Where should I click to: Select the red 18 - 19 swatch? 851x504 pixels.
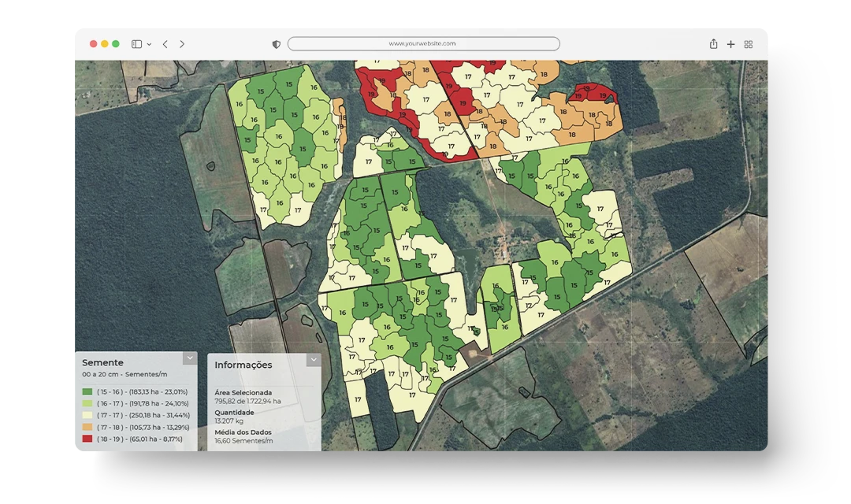(x=87, y=439)
